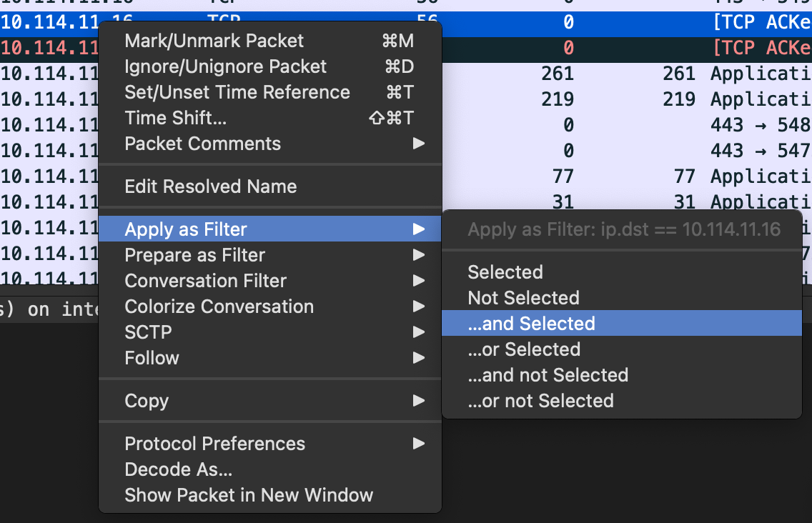Expand the Packet Comments submenu
Image resolution: width=812 pixels, height=523 pixels.
point(202,144)
